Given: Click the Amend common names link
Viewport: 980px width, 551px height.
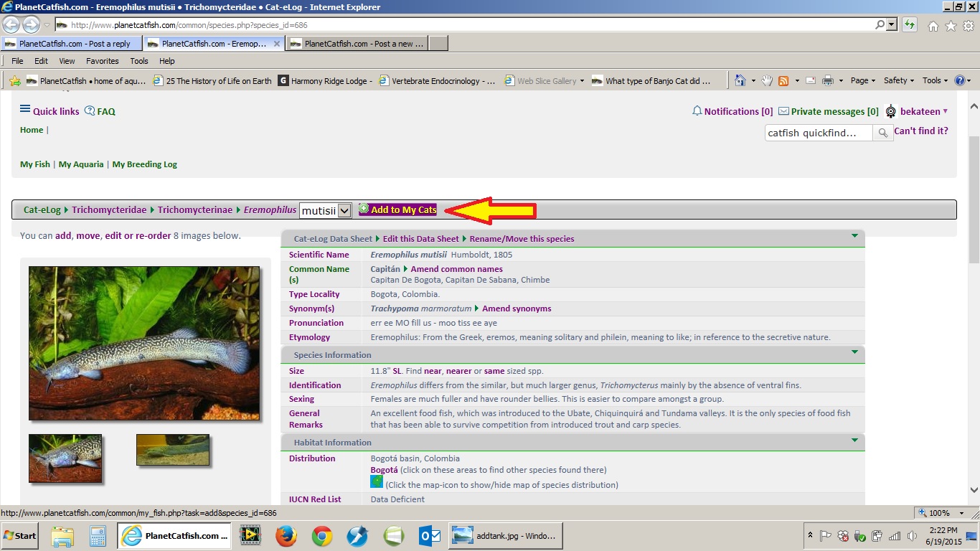Looking at the screenshot, I should point(456,269).
